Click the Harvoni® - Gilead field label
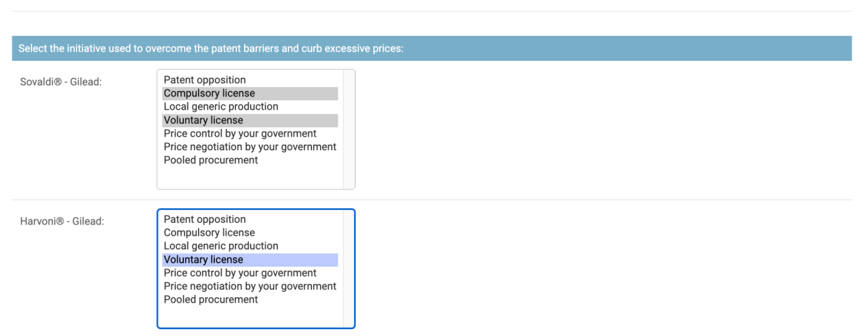 [x=62, y=221]
